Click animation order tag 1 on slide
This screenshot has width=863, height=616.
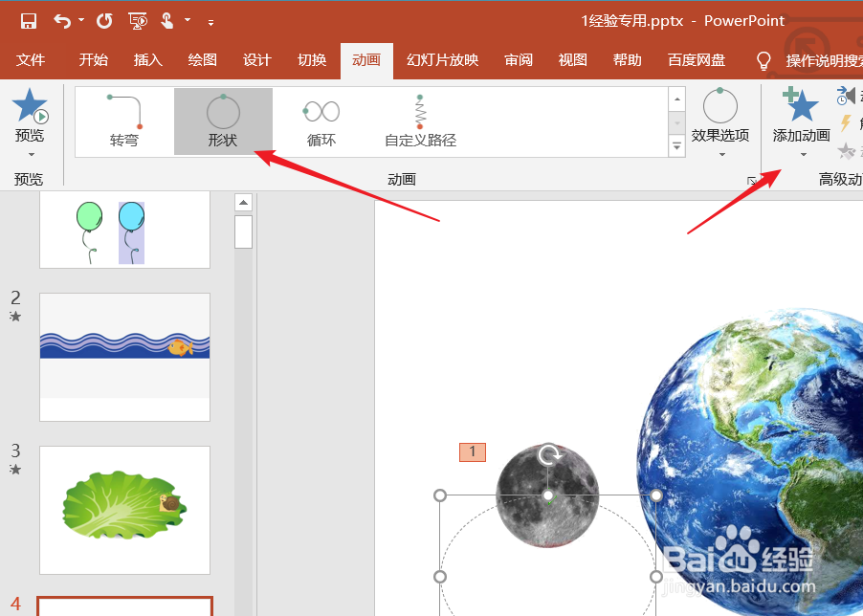coord(473,452)
